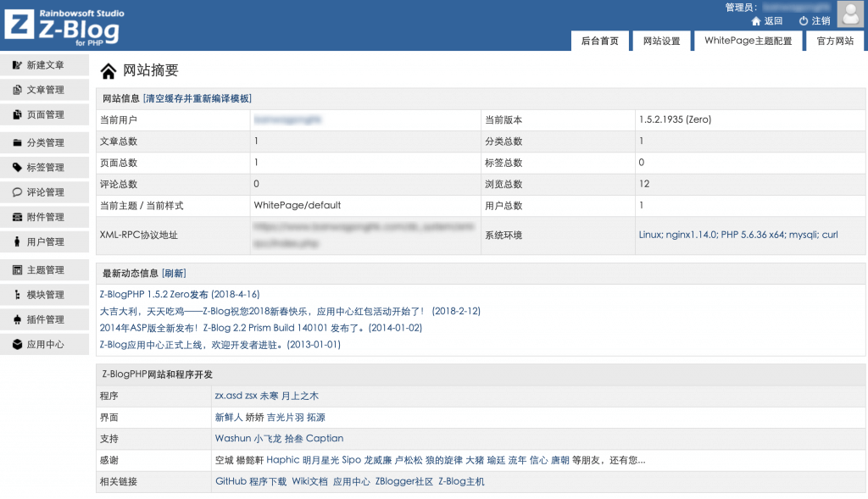This screenshot has height=499, width=868.
Task: Click the theme management icon
Action: [x=17, y=270]
